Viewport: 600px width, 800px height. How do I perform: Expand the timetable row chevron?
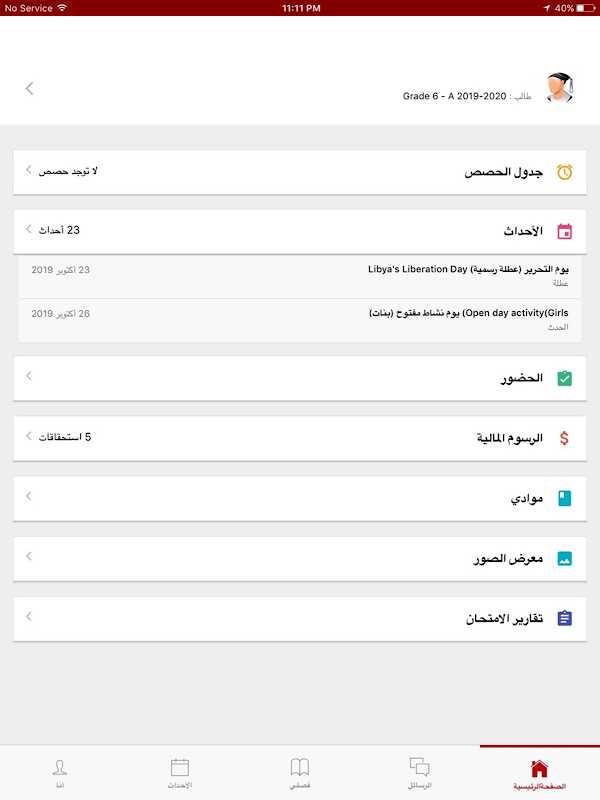[29, 171]
